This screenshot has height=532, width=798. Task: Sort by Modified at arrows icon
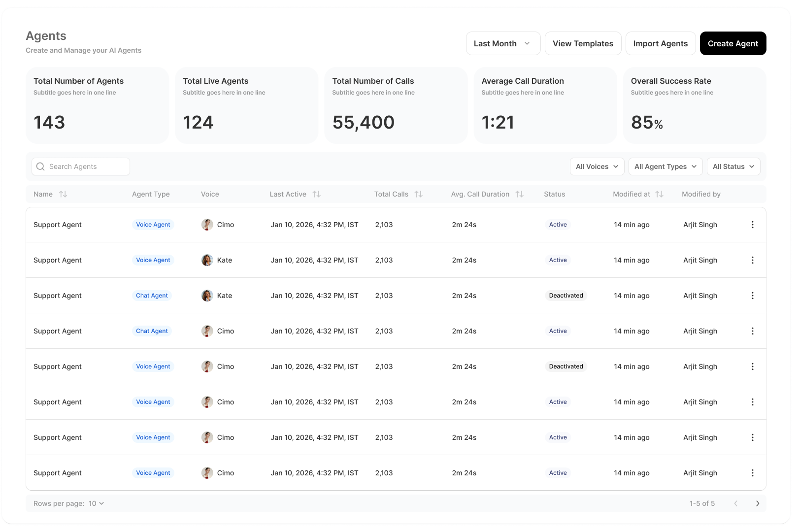click(x=660, y=194)
